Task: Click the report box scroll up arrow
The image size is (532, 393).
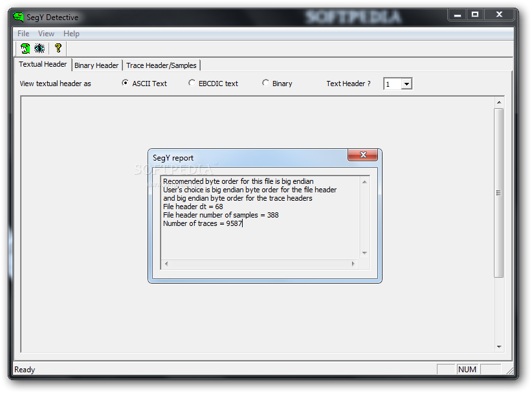Action: [364, 182]
